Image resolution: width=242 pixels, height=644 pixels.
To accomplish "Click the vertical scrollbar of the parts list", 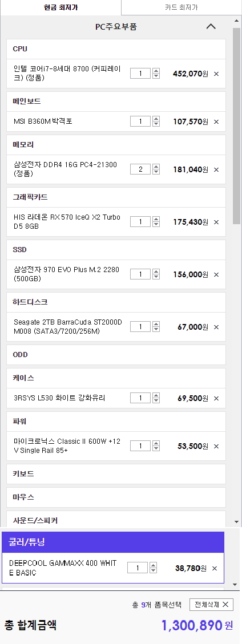I will (236, 125).
